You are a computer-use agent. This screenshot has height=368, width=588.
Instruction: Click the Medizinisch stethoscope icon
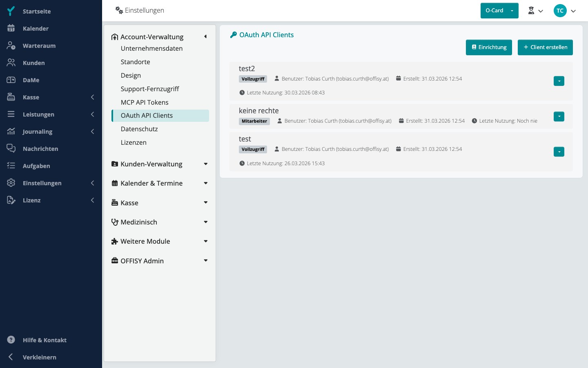pos(115,222)
